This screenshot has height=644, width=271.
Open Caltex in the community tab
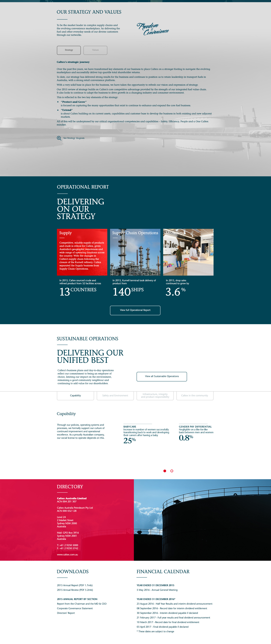(x=195, y=396)
